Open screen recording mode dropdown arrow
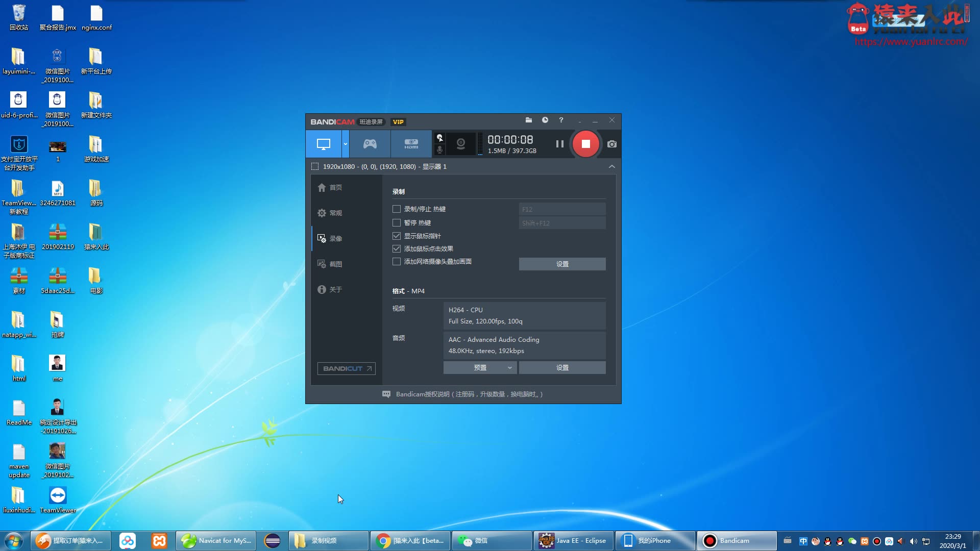This screenshot has width=980, height=551. click(x=346, y=144)
